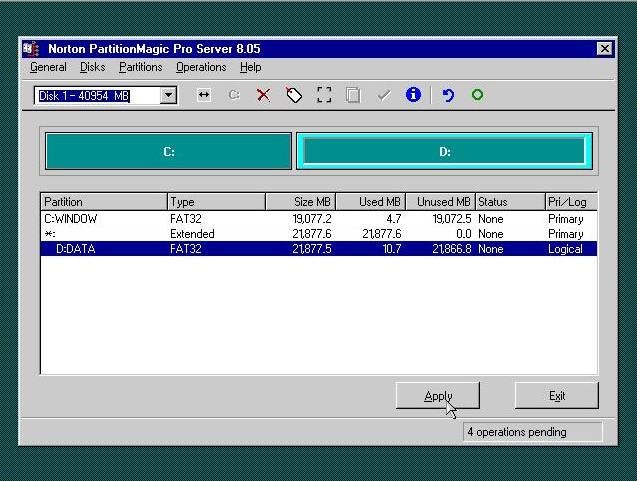Click Primary in the C:WINDOW row

click(x=566, y=219)
